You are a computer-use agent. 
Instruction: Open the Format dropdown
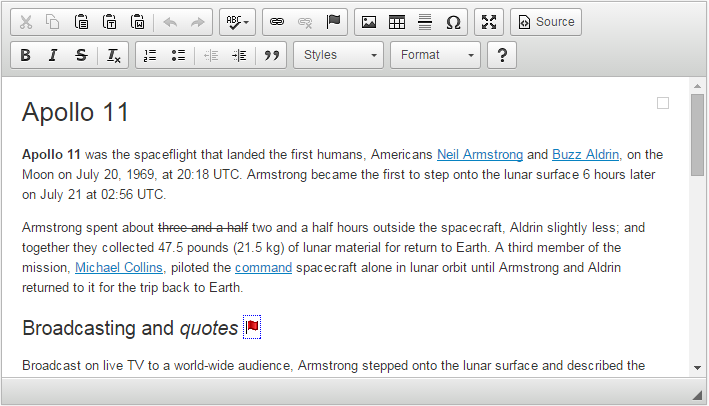click(x=435, y=55)
